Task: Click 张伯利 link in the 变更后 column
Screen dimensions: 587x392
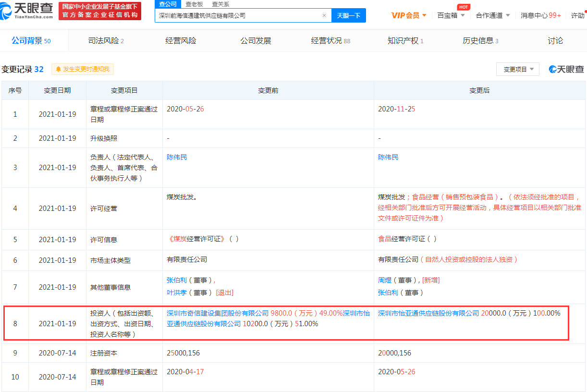Action: (388, 293)
